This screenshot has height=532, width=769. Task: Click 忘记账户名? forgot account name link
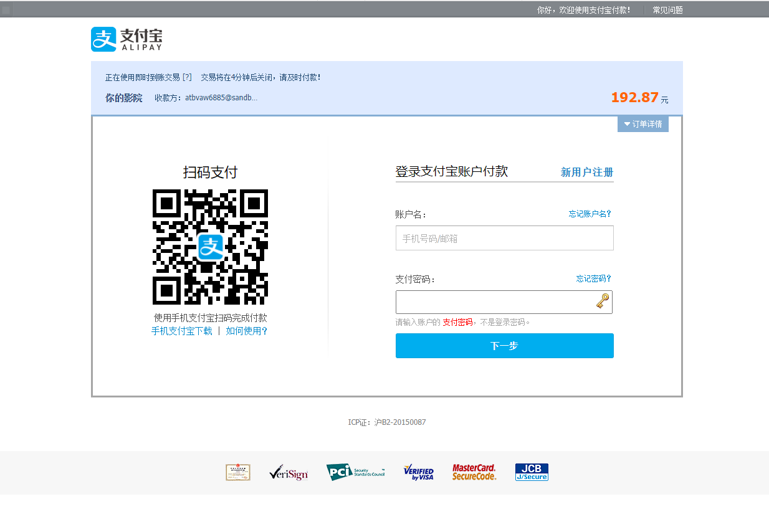click(590, 214)
